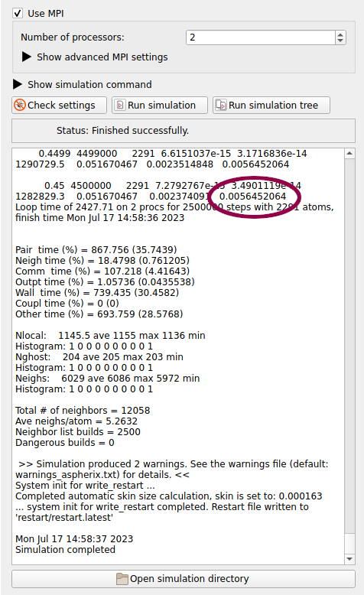Click the Run simulation tree icon

point(220,105)
